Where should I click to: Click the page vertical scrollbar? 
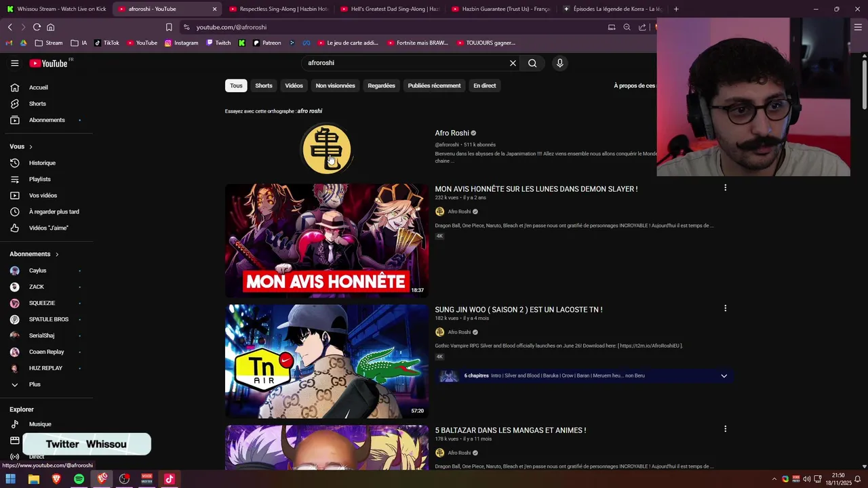click(864, 86)
